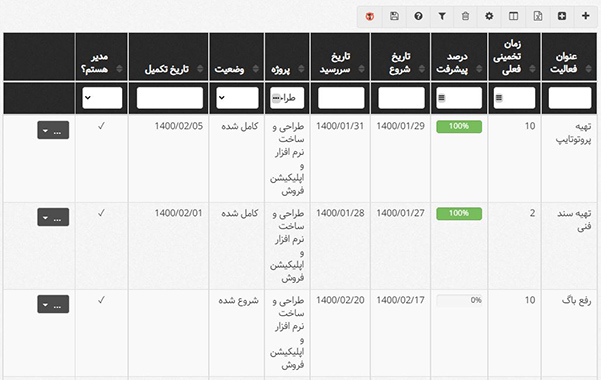Click the وضعیت column header label
This screenshot has width=601, height=380.
click(x=229, y=69)
